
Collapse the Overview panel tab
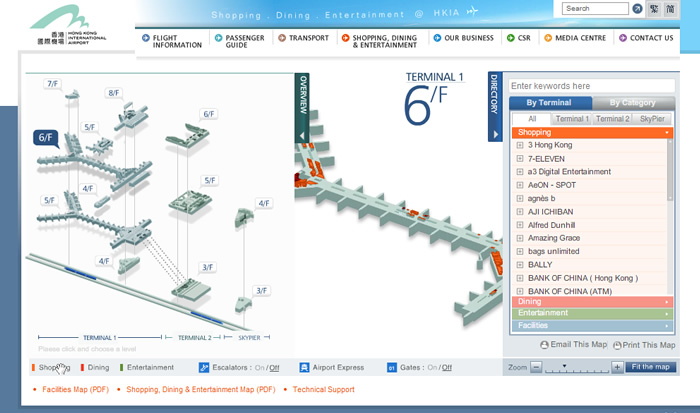[x=302, y=108]
